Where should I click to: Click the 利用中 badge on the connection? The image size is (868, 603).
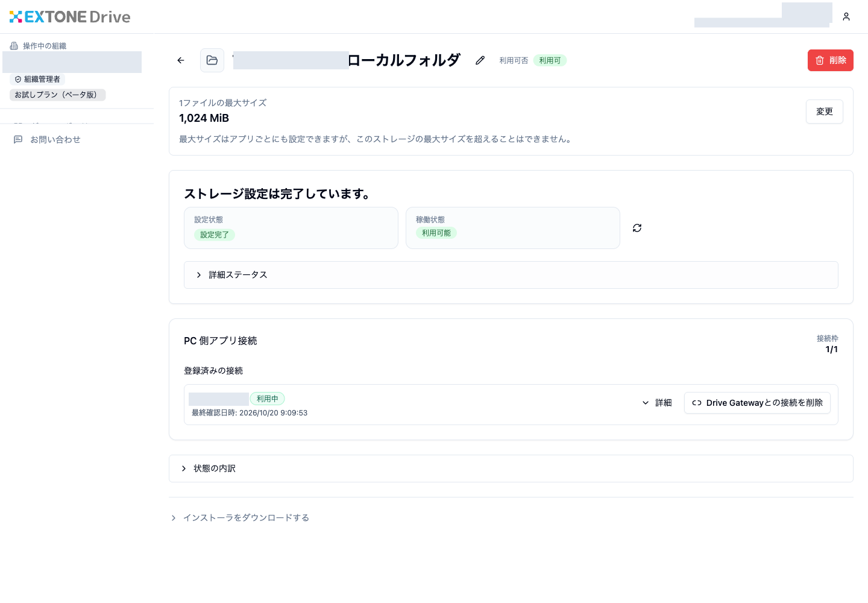(x=268, y=399)
